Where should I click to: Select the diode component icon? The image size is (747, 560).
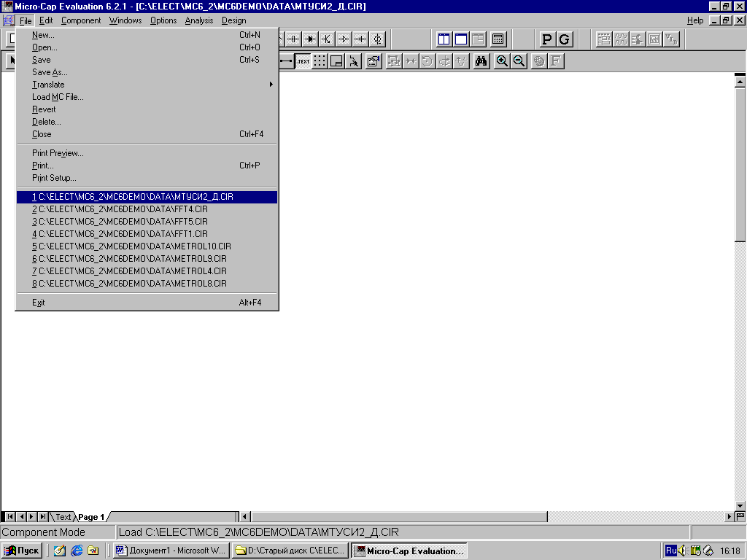coord(309,39)
